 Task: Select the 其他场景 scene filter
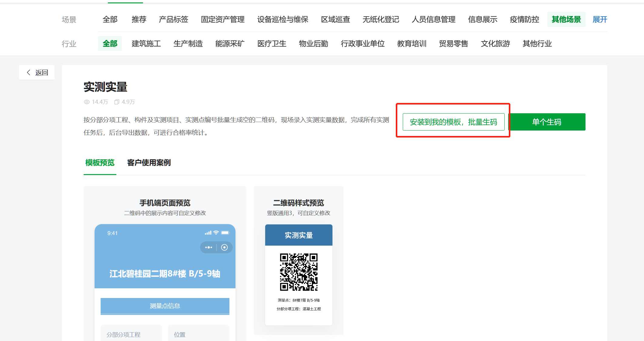[x=566, y=20]
